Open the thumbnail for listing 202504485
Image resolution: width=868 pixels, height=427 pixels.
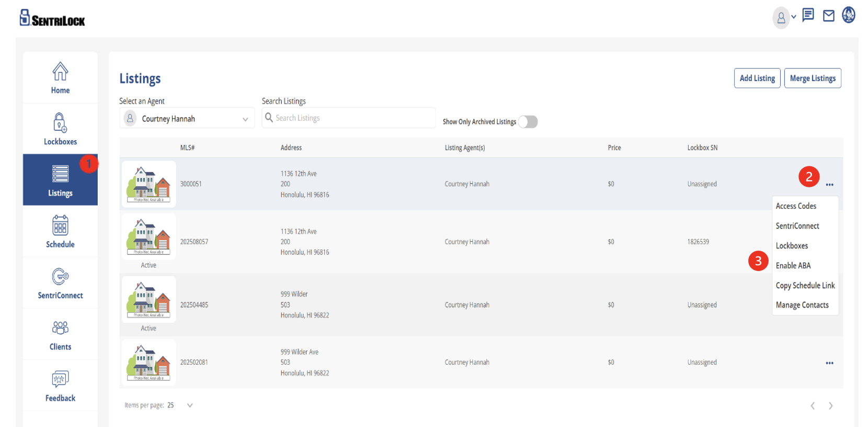[149, 300]
